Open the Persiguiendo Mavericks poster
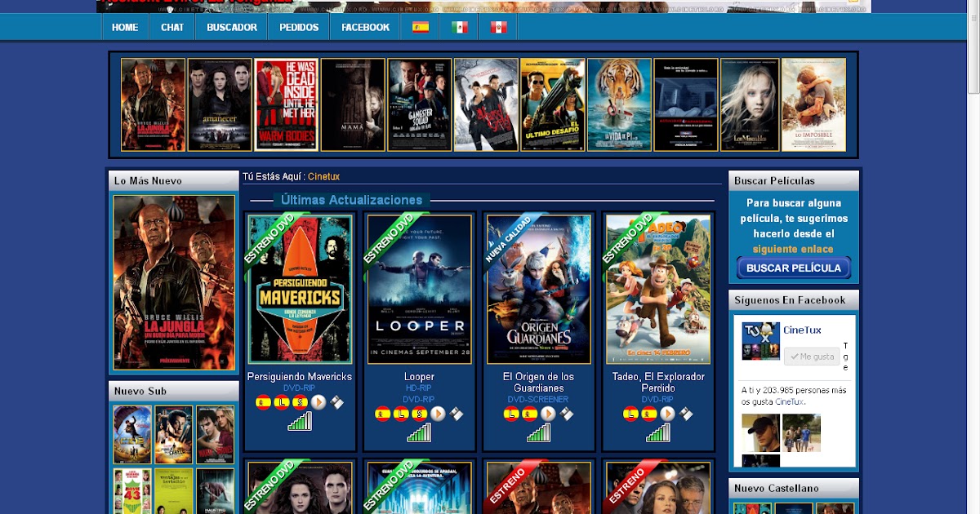The image size is (980, 514). [300, 289]
